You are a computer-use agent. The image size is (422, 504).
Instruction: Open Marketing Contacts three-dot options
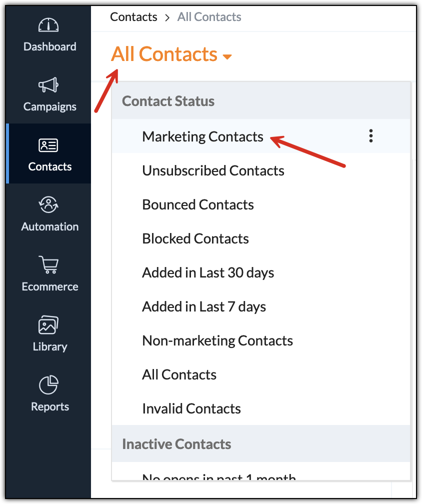[x=370, y=136]
